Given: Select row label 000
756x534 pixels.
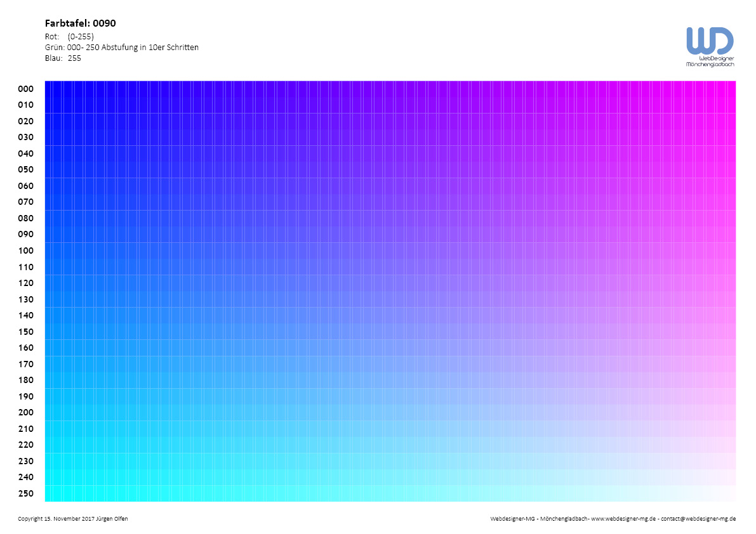Looking at the screenshot, I should pos(25,89).
